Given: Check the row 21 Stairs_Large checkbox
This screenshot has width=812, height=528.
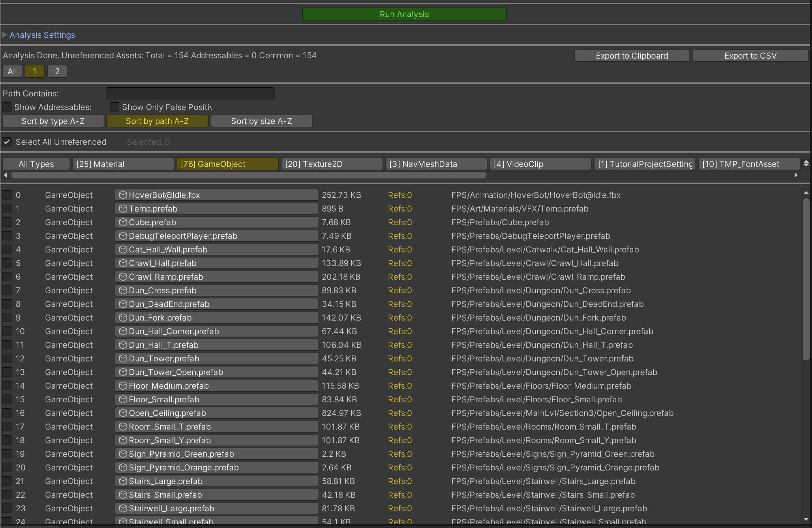Looking at the screenshot, I should click(7, 481).
